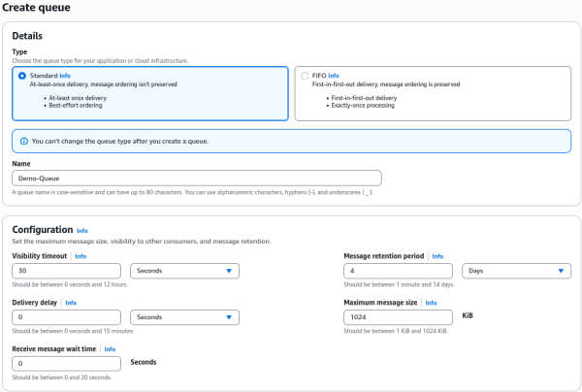
Task: Click the Delivery delay value field
Action: pos(66,317)
